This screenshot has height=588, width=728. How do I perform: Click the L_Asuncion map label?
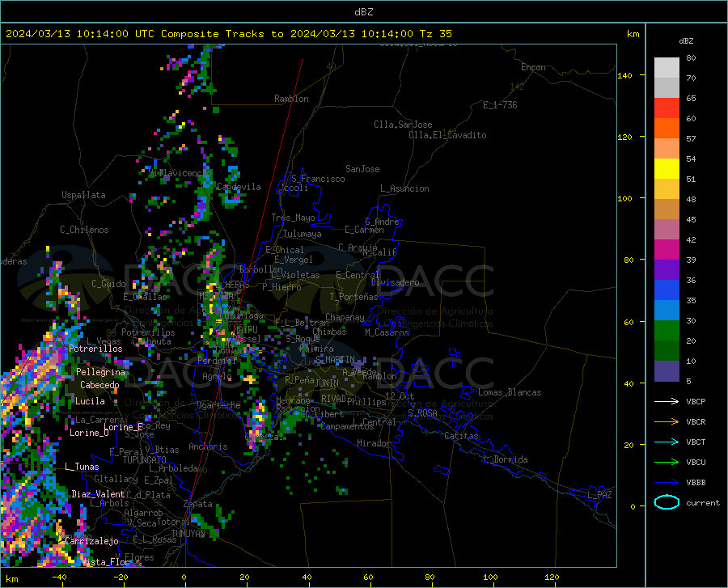[404, 188]
